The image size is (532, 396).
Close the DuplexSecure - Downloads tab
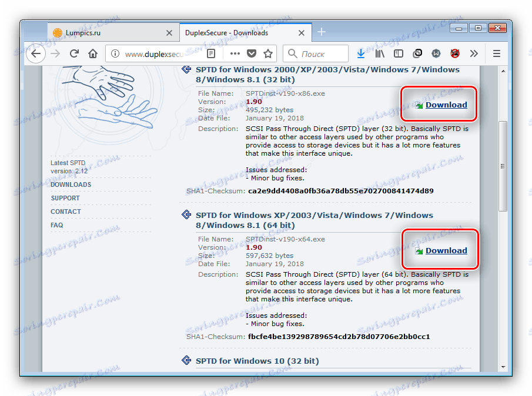point(302,33)
